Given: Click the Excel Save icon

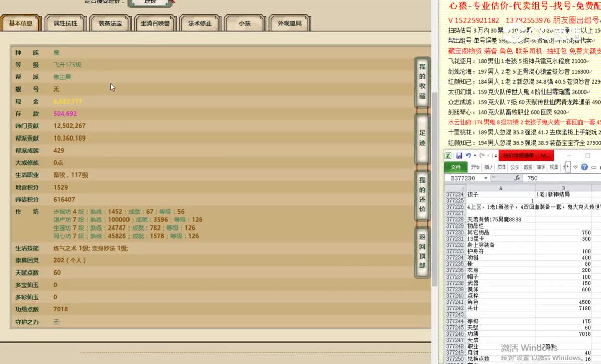Looking at the screenshot, I should [x=459, y=155].
